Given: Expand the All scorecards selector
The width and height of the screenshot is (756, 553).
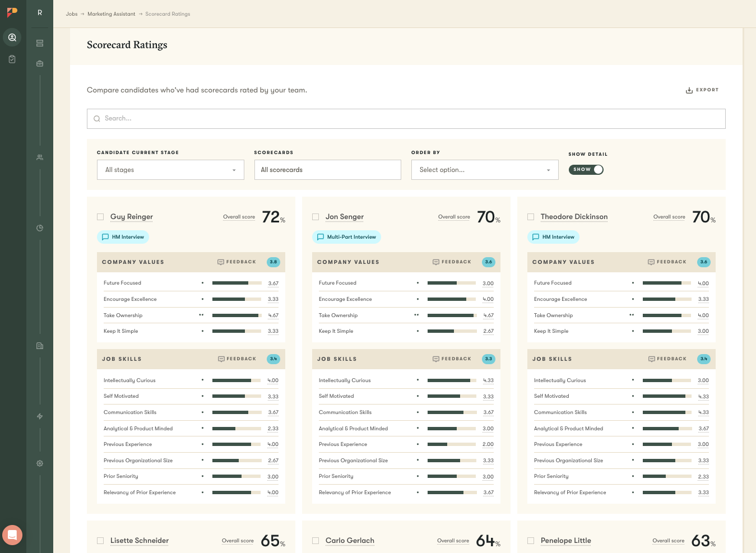Looking at the screenshot, I should tap(328, 170).
